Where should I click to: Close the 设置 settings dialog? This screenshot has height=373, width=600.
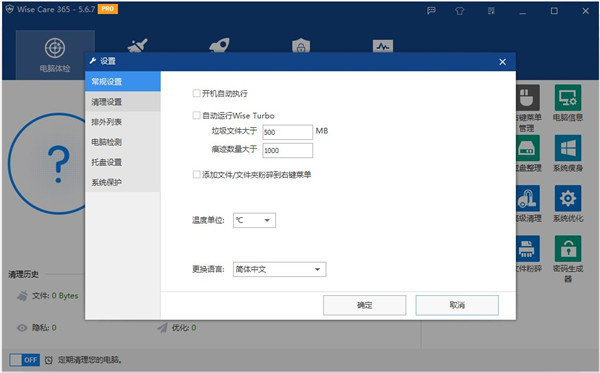coord(502,62)
